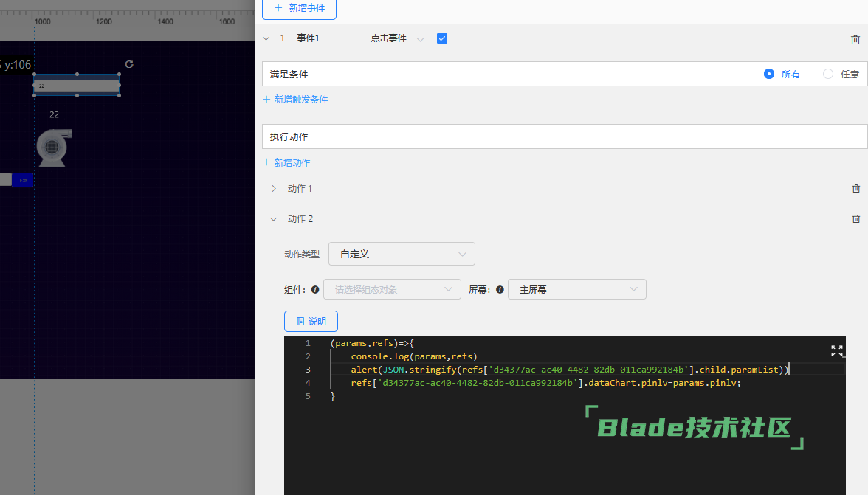Click the rotate handle on canvas
Viewport: 868px width, 495px height.
[129, 64]
